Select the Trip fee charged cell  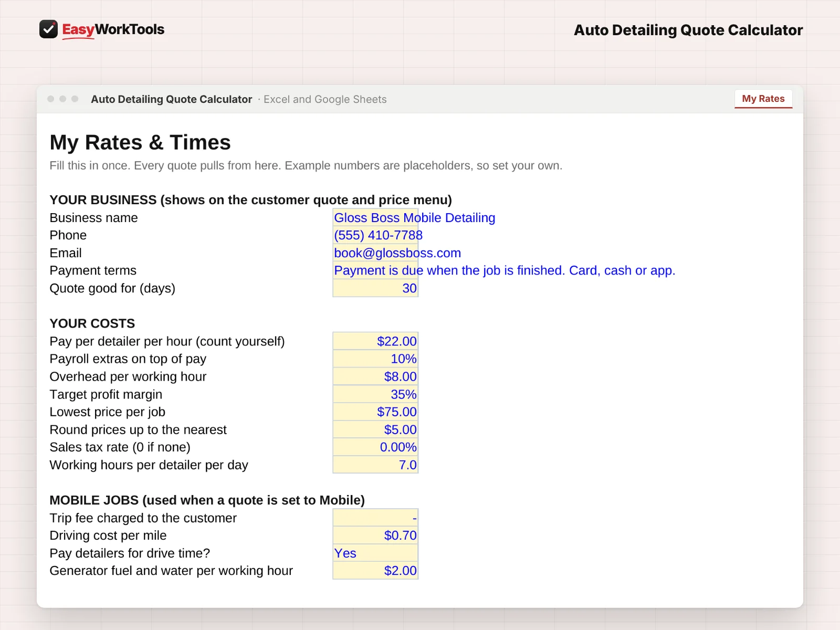click(x=375, y=518)
